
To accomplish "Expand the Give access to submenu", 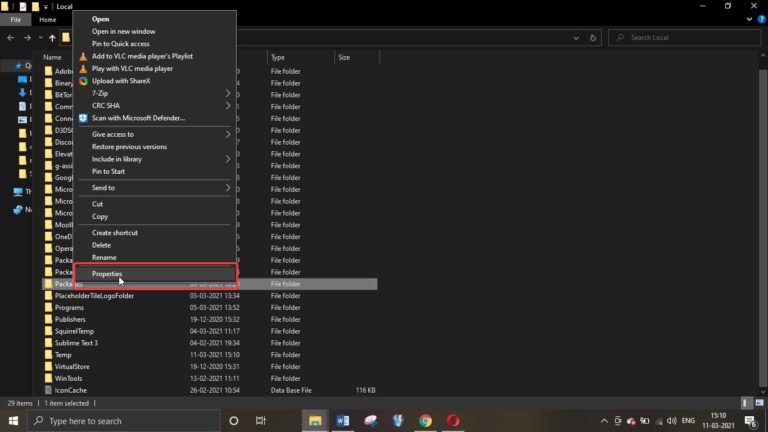I will coord(155,134).
